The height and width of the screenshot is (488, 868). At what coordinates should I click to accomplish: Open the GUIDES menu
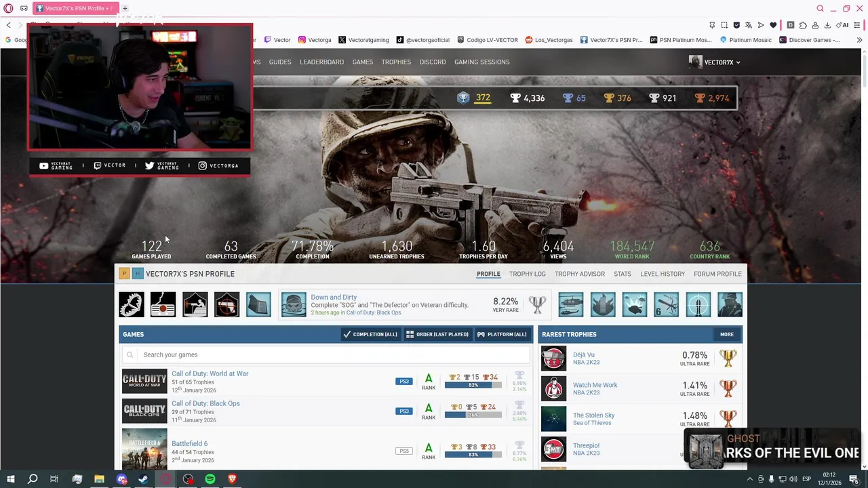280,62
